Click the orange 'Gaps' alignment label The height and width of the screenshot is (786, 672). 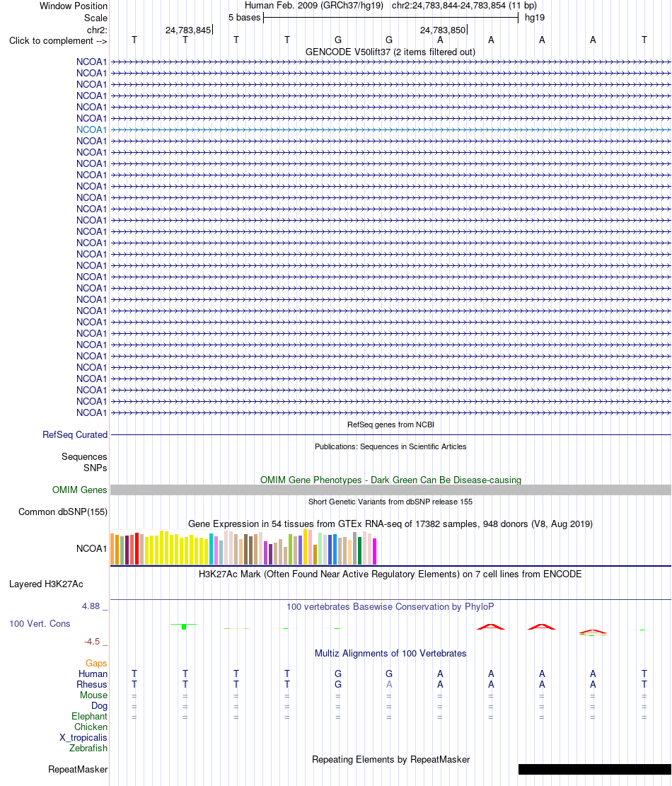(96, 663)
